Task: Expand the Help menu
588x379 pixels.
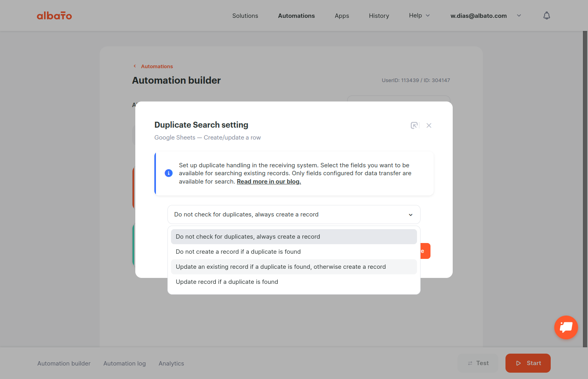Action: coord(419,15)
